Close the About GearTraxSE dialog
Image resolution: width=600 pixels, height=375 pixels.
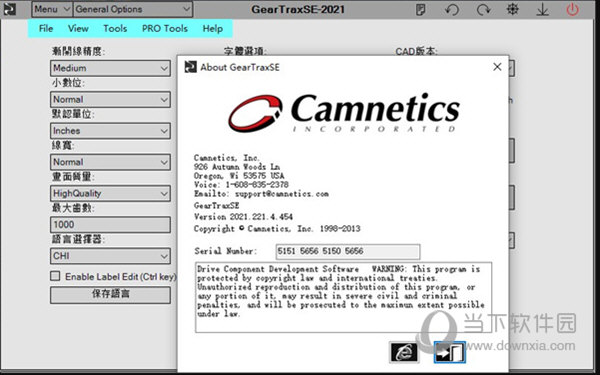[497, 67]
